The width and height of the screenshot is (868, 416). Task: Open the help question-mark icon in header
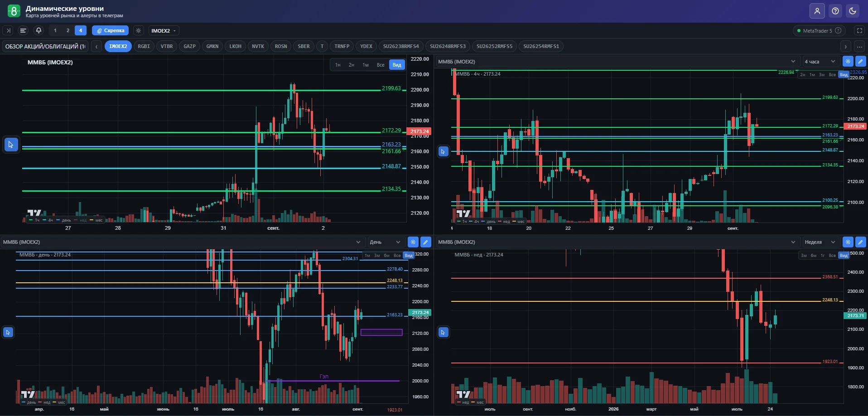[x=835, y=11]
